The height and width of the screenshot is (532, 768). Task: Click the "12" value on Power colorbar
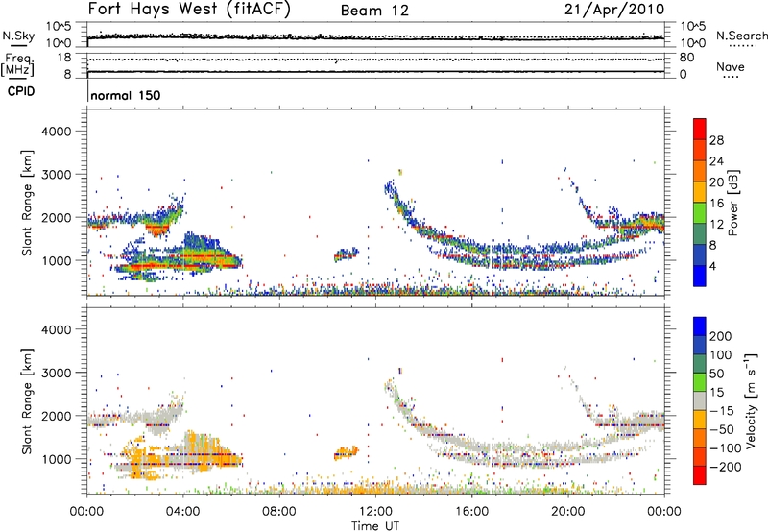[x=716, y=225]
